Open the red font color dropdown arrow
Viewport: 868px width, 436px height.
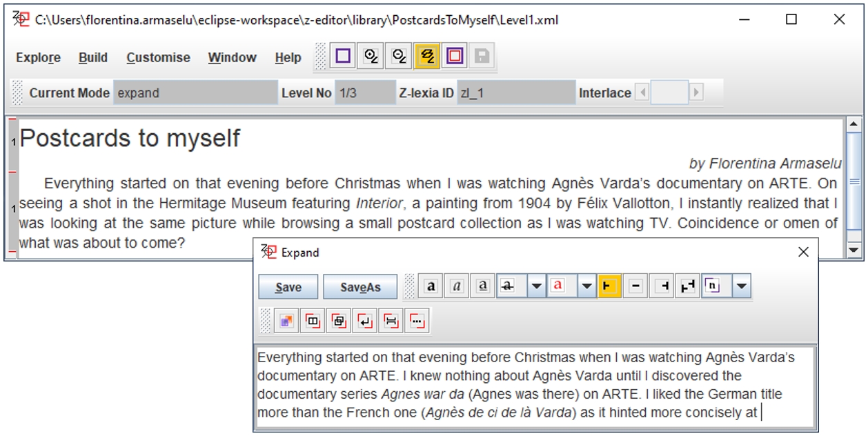586,286
